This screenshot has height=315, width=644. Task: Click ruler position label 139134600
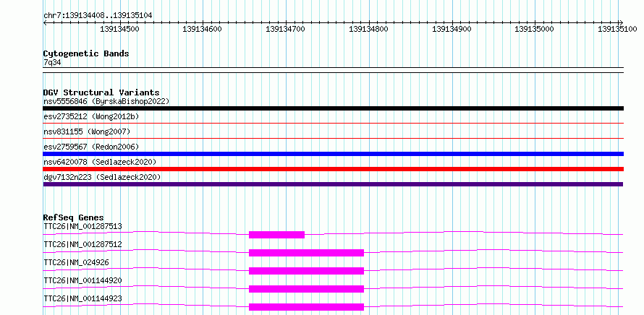(203, 29)
